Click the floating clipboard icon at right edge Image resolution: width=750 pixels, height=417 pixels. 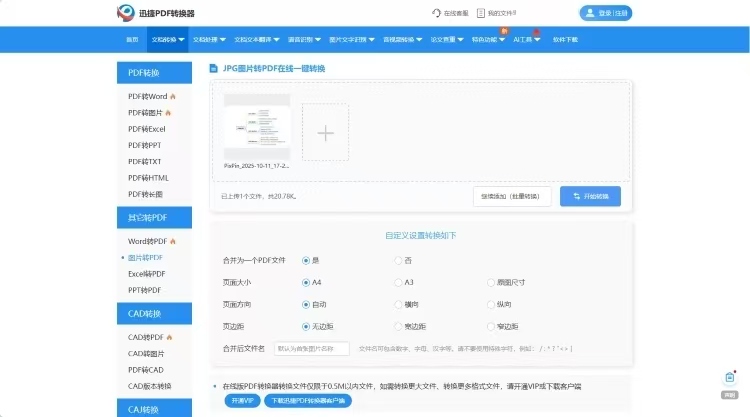(730, 377)
